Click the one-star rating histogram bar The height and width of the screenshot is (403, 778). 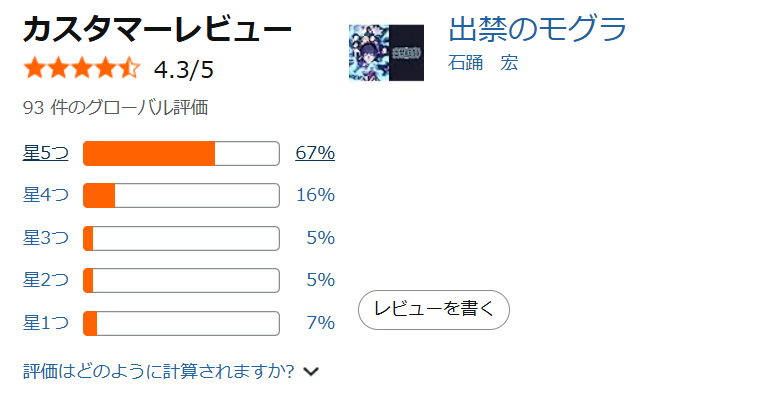pyautogui.click(x=182, y=324)
